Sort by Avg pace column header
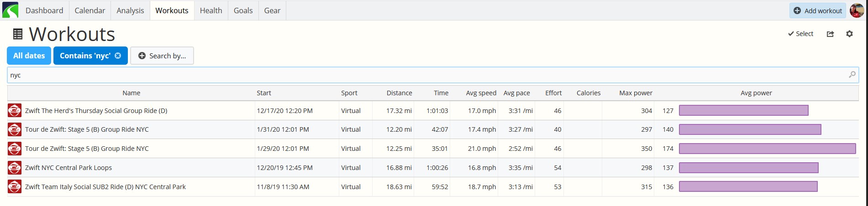Screen dimensions: 868x206 pyautogui.click(x=517, y=93)
